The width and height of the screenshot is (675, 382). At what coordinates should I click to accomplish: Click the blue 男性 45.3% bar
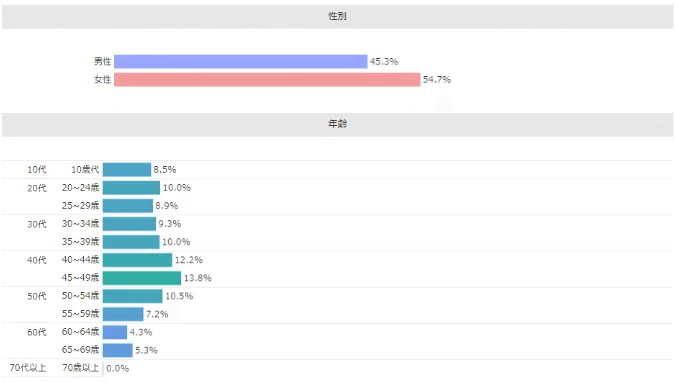point(241,62)
